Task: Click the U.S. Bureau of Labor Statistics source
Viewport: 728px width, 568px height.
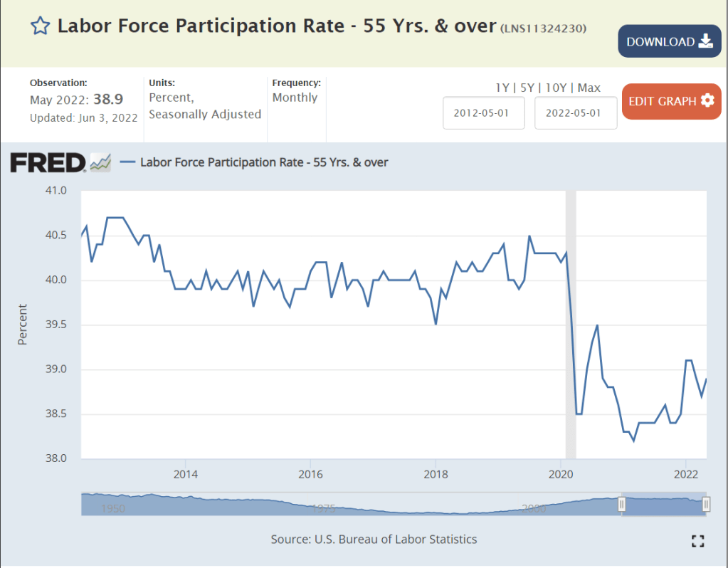Action: [396, 539]
